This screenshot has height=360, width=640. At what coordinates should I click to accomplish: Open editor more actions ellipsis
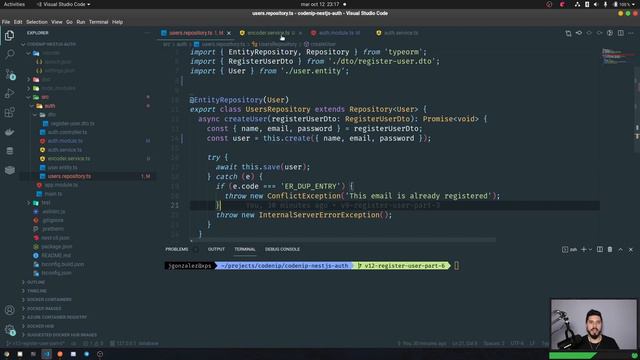[631, 33]
